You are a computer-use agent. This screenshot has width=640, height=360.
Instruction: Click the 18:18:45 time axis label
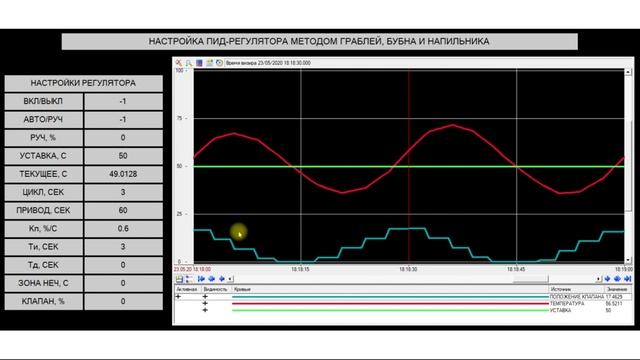pyautogui.click(x=516, y=269)
